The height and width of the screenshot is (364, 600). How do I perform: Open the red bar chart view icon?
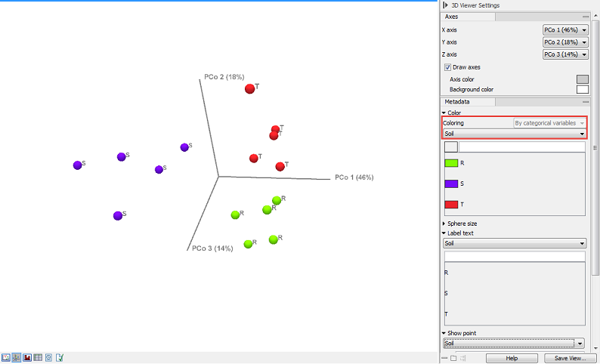[x=26, y=357]
